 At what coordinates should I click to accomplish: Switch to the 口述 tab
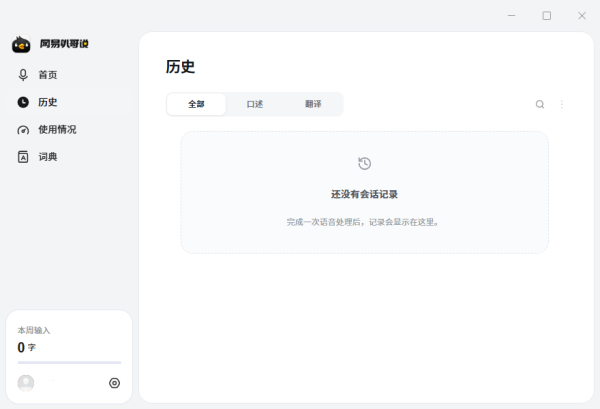tap(255, 104)
